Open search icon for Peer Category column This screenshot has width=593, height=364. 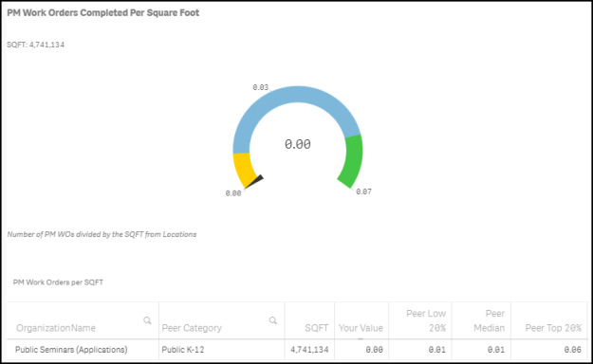[272, 320]
